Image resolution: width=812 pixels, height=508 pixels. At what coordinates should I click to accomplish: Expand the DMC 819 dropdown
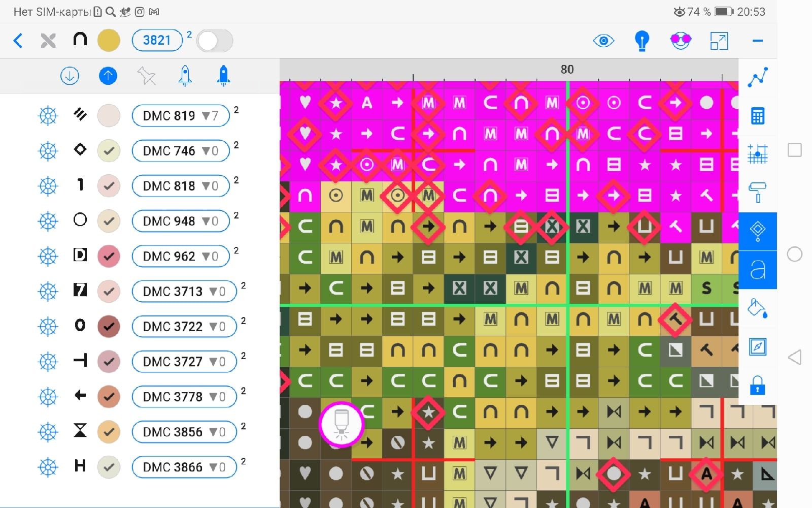(181, 116)
